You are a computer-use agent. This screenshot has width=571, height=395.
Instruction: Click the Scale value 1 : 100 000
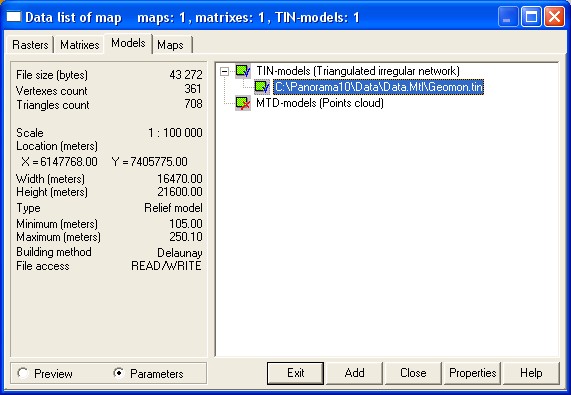(x=175, y=133)
